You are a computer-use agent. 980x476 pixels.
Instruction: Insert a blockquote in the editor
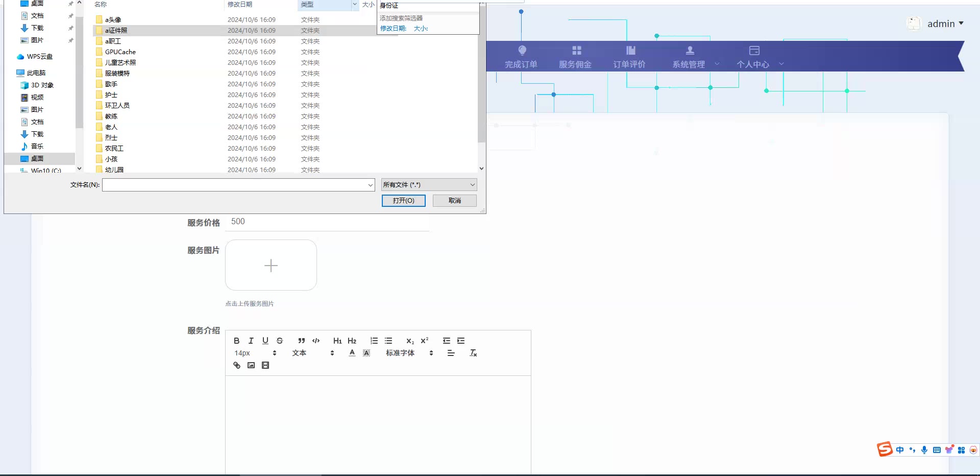[x=302, y=341]
